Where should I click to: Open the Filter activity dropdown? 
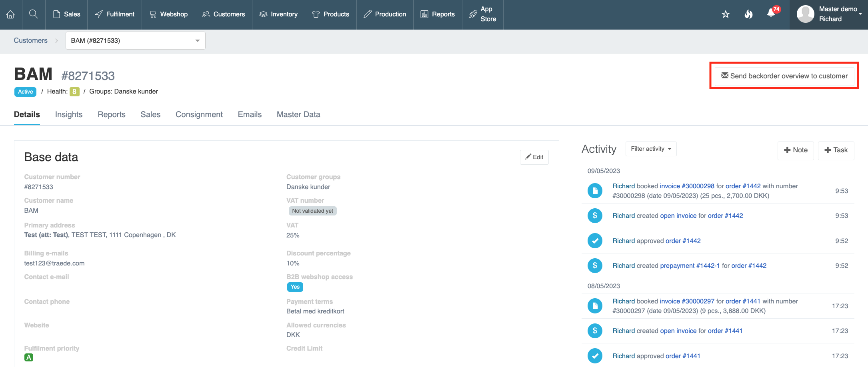point(651,149)
